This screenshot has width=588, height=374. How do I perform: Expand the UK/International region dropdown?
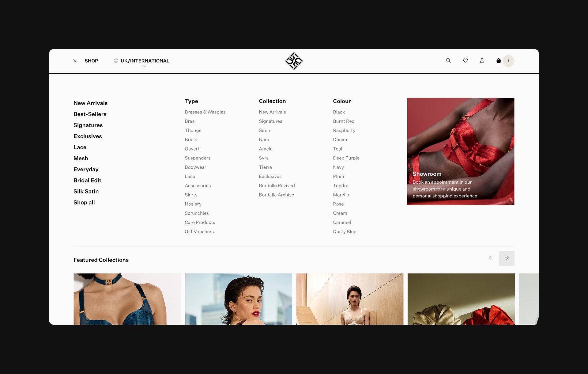click(145, 61)
